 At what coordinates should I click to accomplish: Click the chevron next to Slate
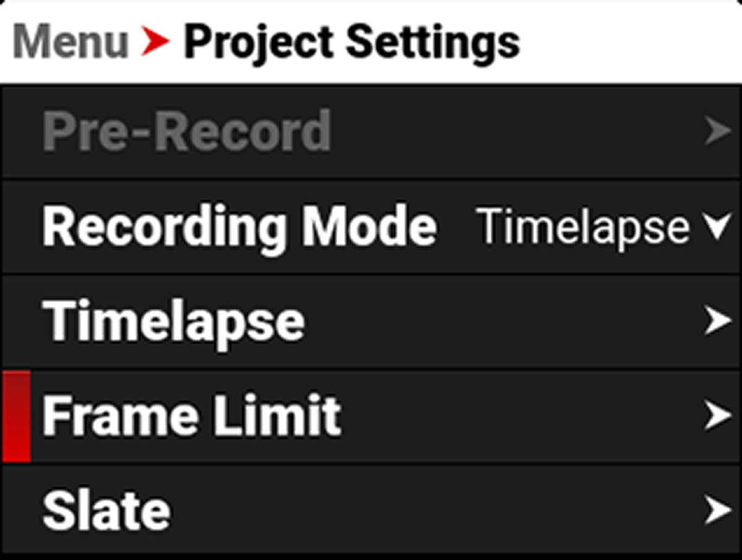[716, 508]
